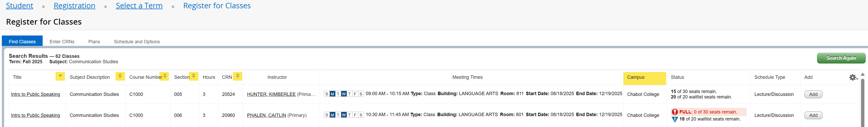Click the scrollbar up arrow
The height and width of the screenshot is (127, 868).
863,74
